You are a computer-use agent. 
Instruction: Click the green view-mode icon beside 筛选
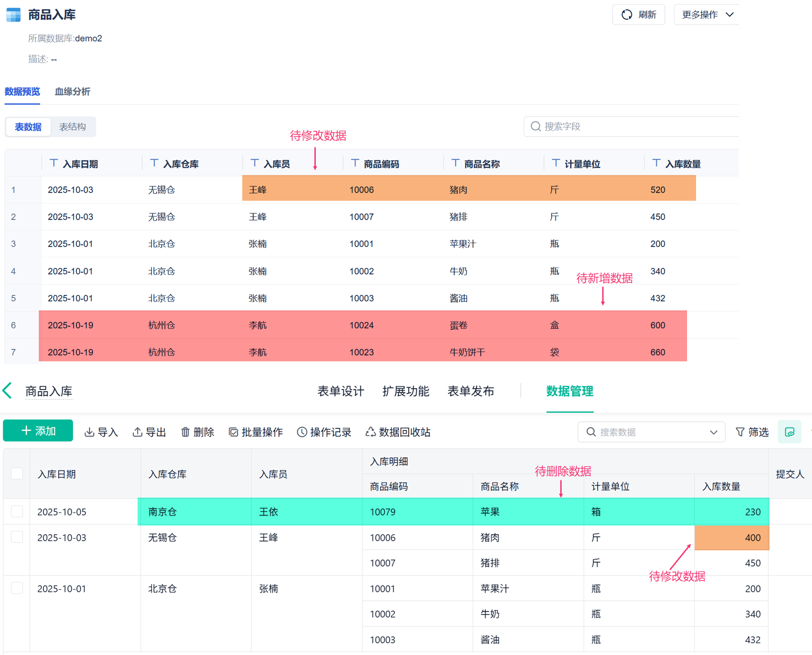point(789,432)
